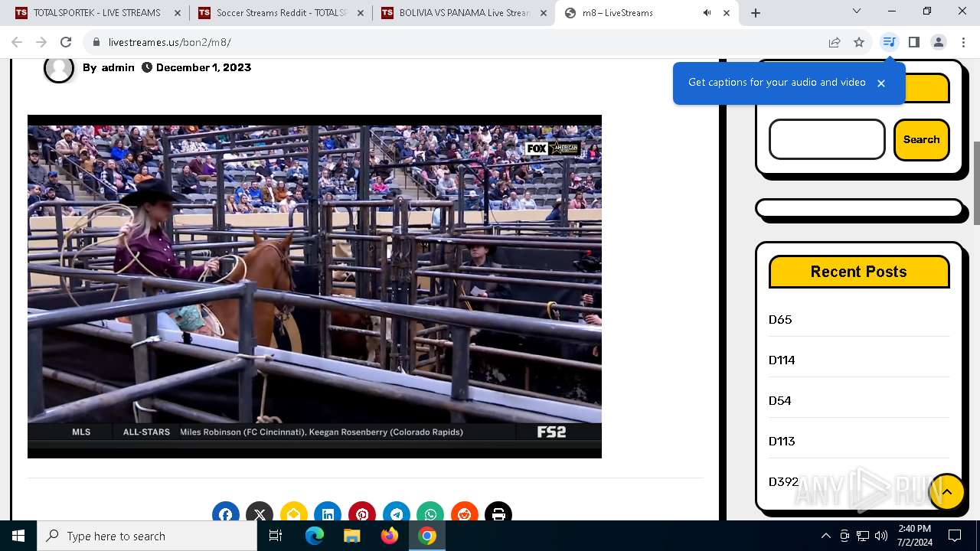Viewport: 980px width, 551px height.
Task: Open Chrome's three-dot menu
Action: click(x=963, y=42)
